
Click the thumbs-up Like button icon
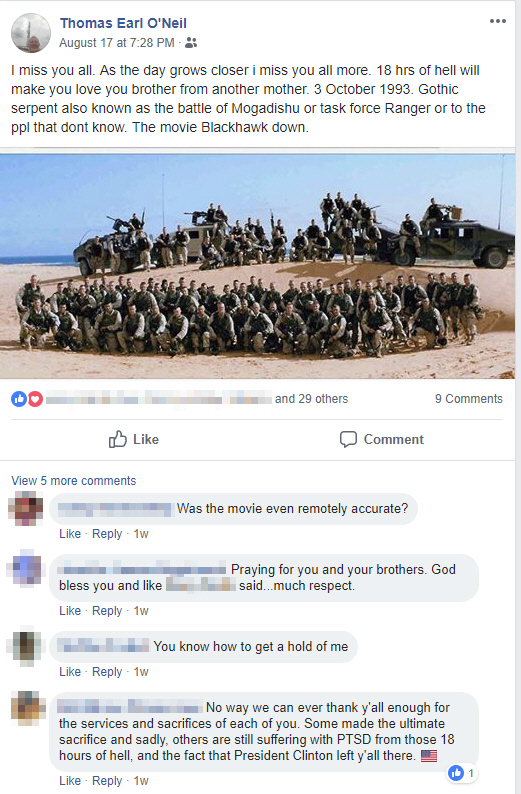tap(117, 439)
